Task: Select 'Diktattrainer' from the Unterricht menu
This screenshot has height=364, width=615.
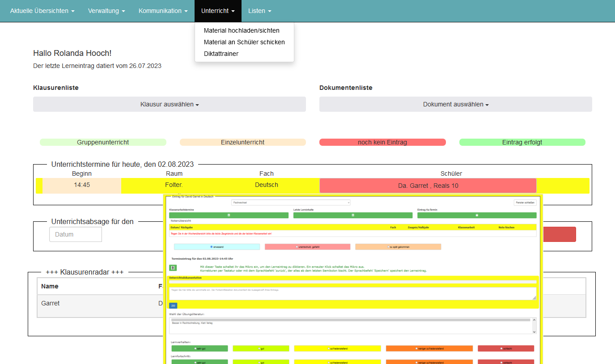Action: 221,54
